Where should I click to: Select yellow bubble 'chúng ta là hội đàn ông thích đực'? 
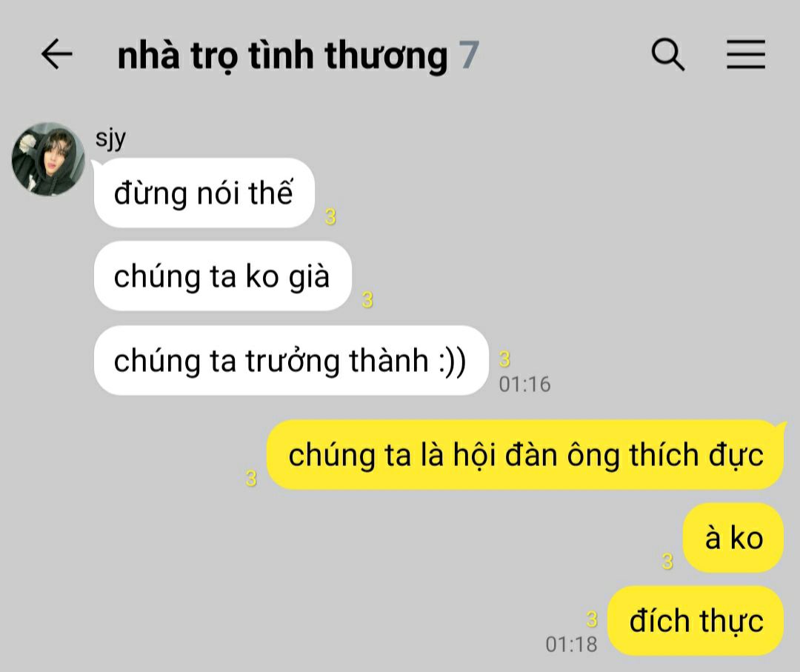tap(525, 455)
